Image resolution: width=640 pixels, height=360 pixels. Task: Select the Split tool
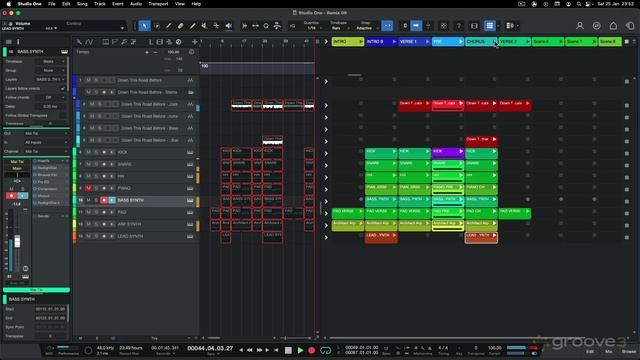click(x=169, y=26)
